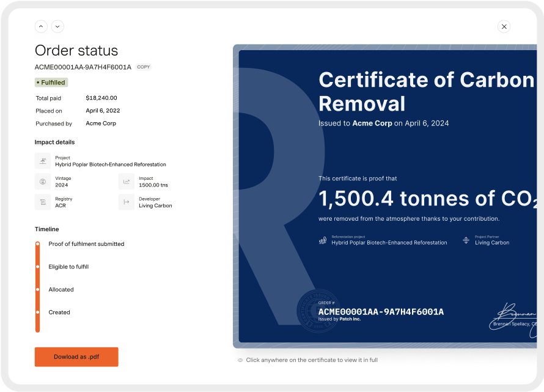Click the project name Hybrid Poplar Biotech-Enhanced Reforestation in Impact details
The height and width of the screenshot is (392, 544).
[x=111, y=165]
